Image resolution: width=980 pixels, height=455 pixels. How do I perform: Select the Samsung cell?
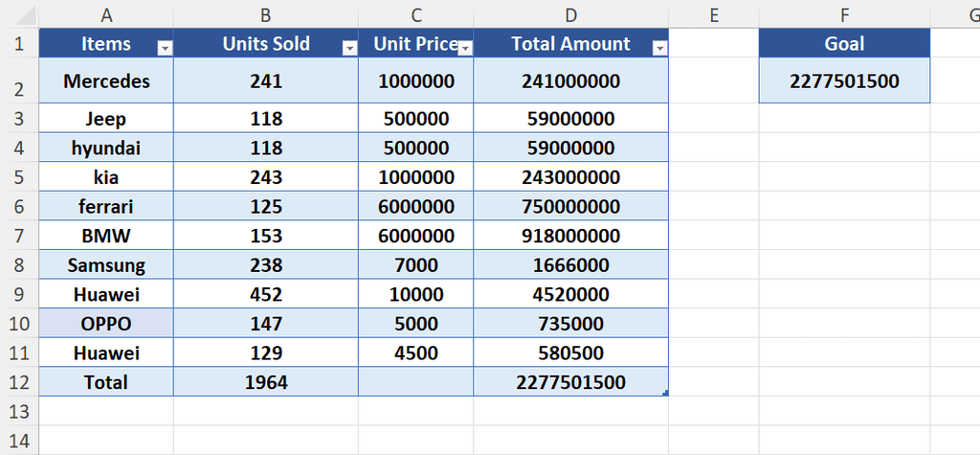coord(106,264)
